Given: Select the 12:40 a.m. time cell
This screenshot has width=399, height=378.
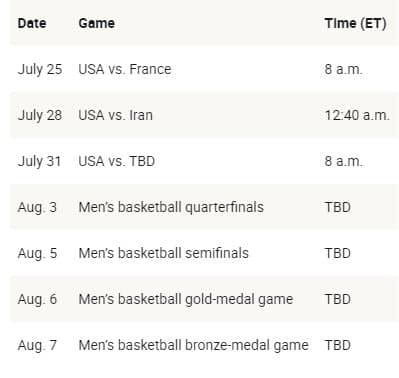Looking at the screenshot, I should [357, 115].
